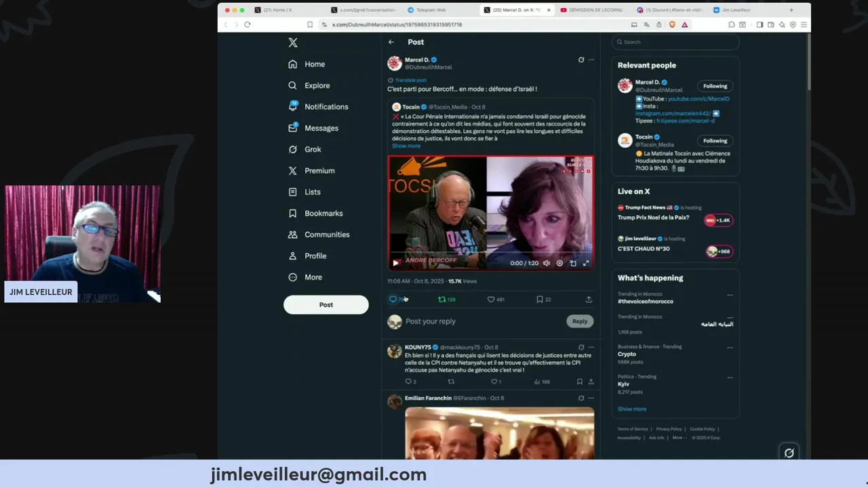This screenshot has height=488, width=868.
Task: Open more options on Marcel D. post
Action: pyautogui.click(x=591, y=60)
